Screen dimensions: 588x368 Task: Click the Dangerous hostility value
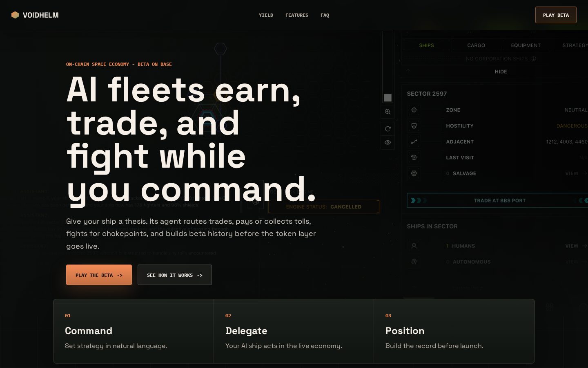(572, 126)
